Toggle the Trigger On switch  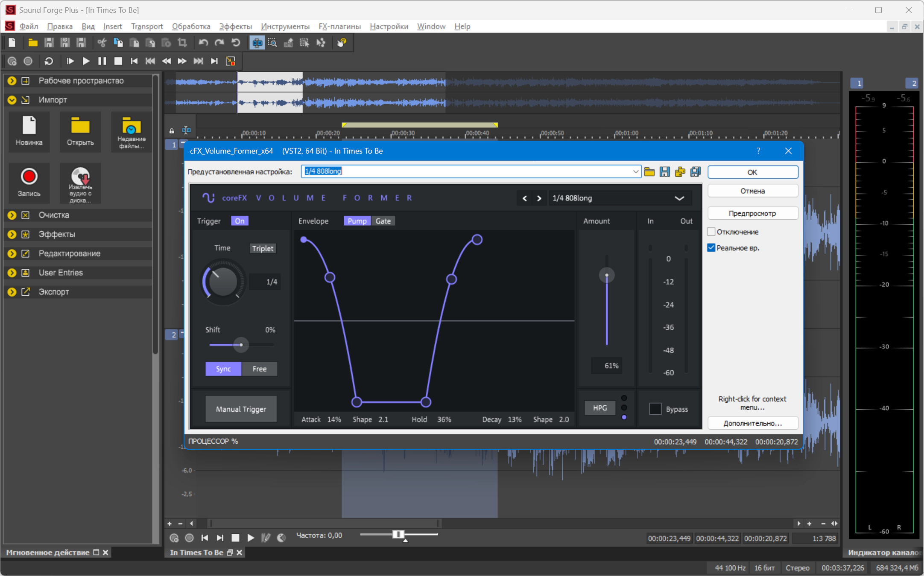240,221
